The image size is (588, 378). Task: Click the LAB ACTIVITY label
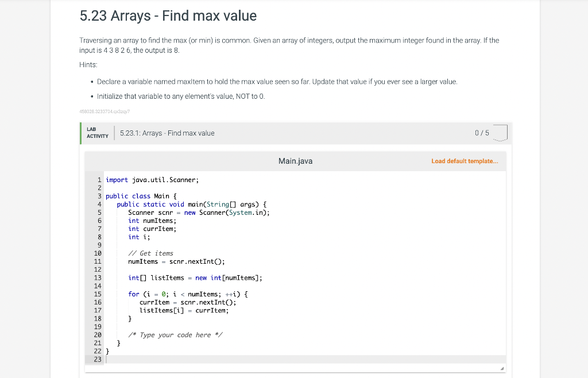coord(97,133)
